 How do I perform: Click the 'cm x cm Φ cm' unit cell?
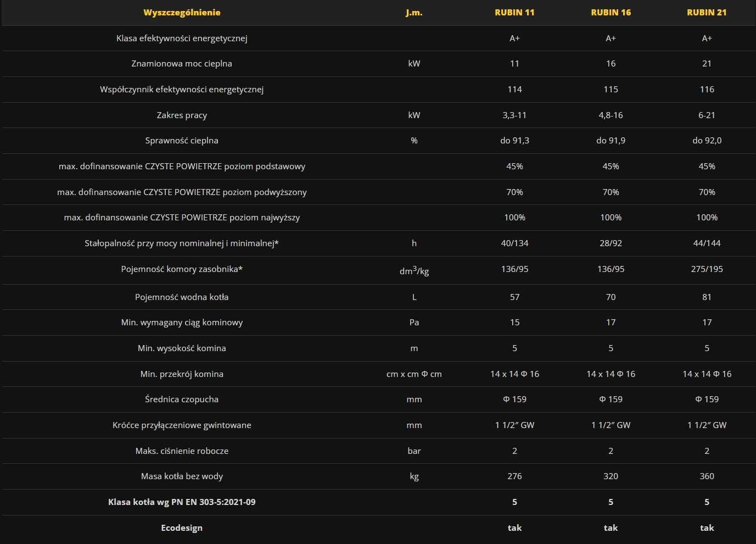click(x=414, y=374)
